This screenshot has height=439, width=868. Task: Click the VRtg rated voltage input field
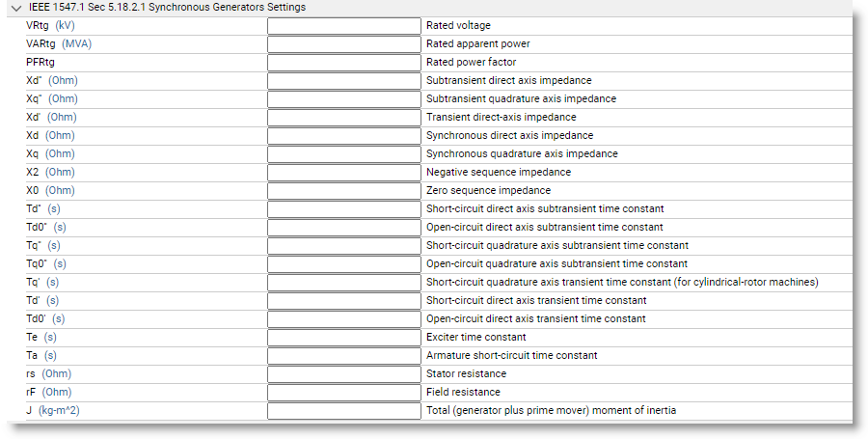343,26
